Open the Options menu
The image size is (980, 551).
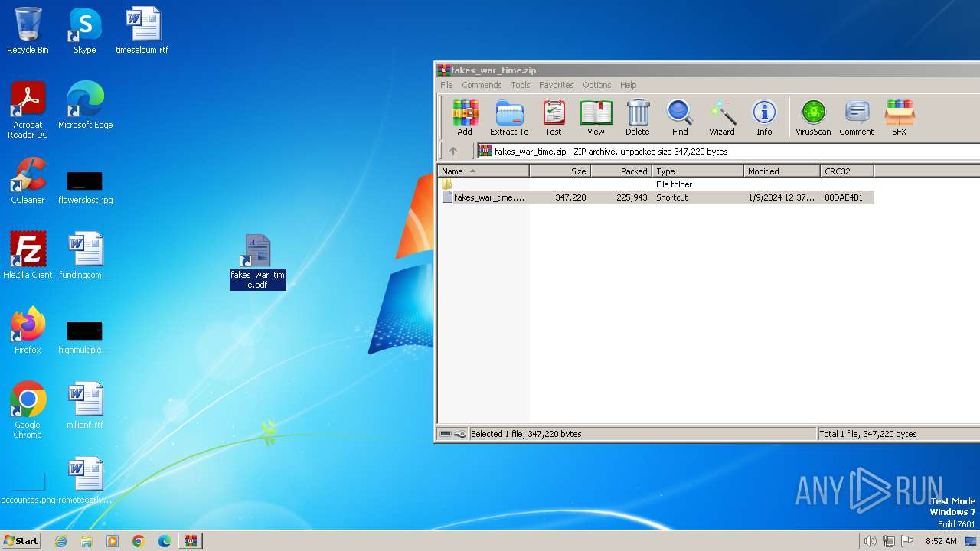(596, 85)
